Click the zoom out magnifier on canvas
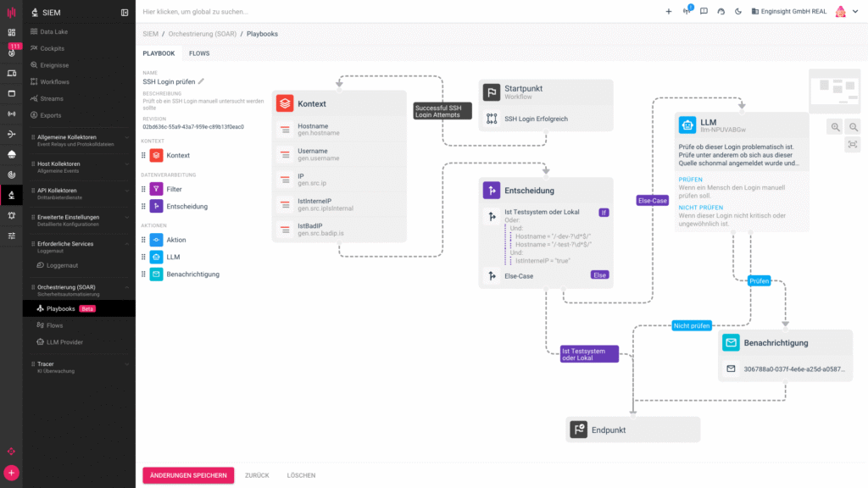This screenshot has height=488, width=868. coord(853,127)
